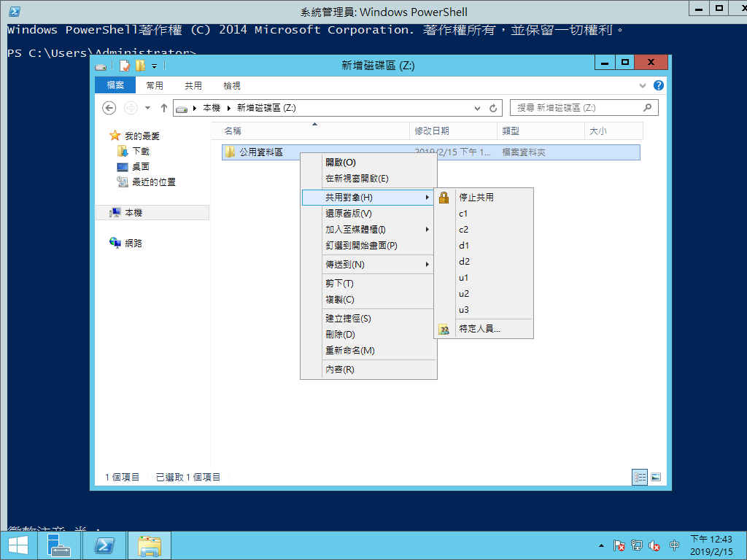Sort by 修改日期 column header

click(453, 131)
